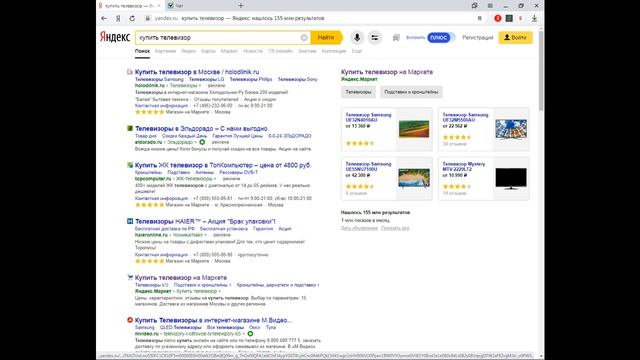Open the browser hamburger menu
This screenshot has height=360, width=640.
click(x=490, y=6)
